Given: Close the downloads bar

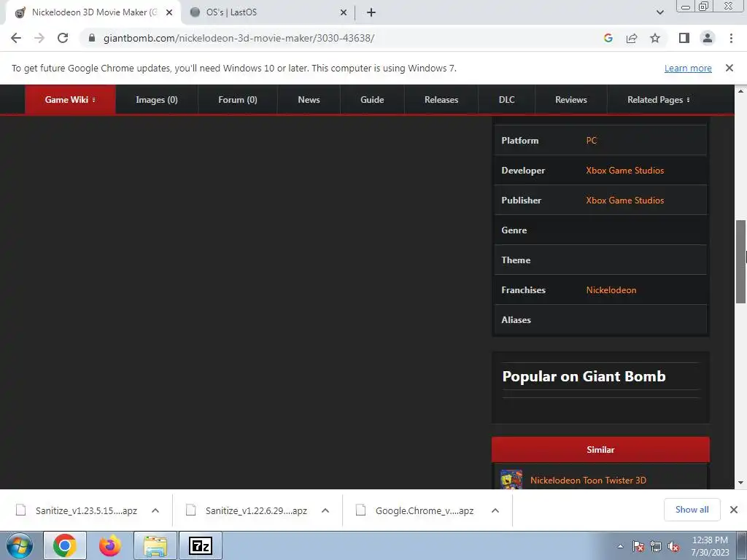Looking at the screenshot, I should (x=734, y=510).
